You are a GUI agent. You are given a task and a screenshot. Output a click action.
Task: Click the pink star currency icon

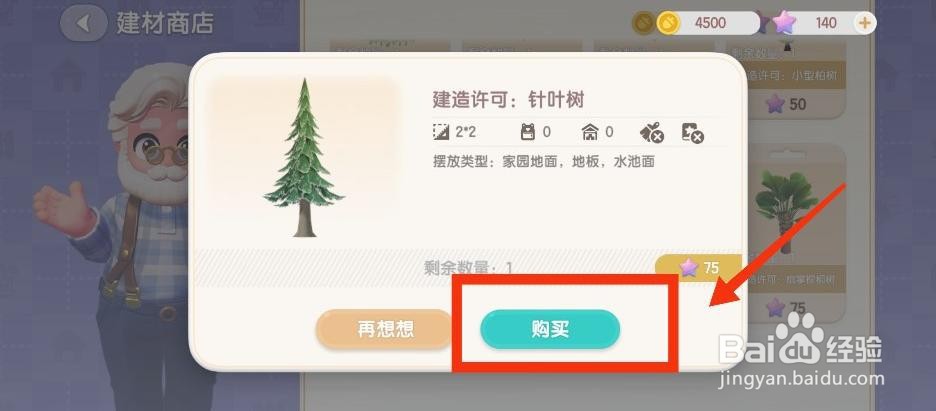[784, 23]
